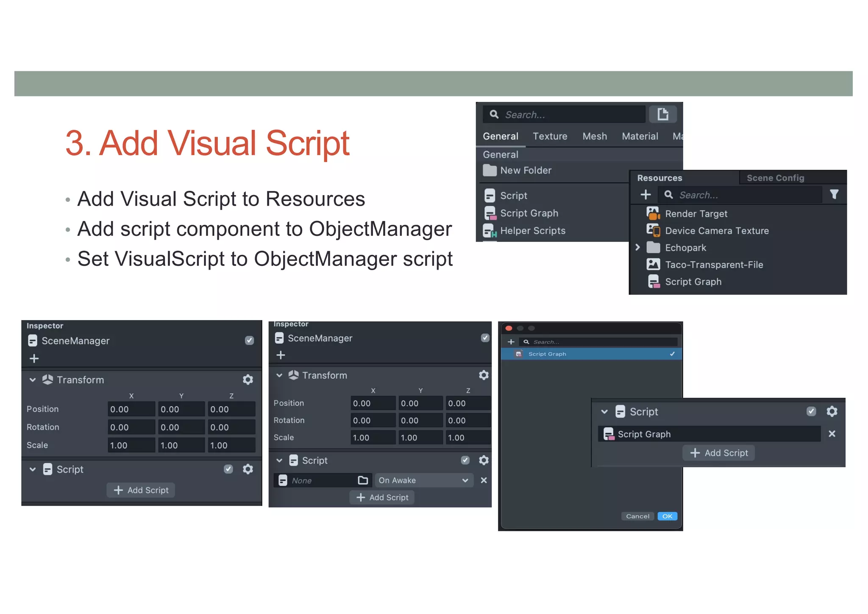Open Transform settings gear in left Inspector
This screenshot has width=868, height=614.
pyautogui.click(x=248, y=380)
